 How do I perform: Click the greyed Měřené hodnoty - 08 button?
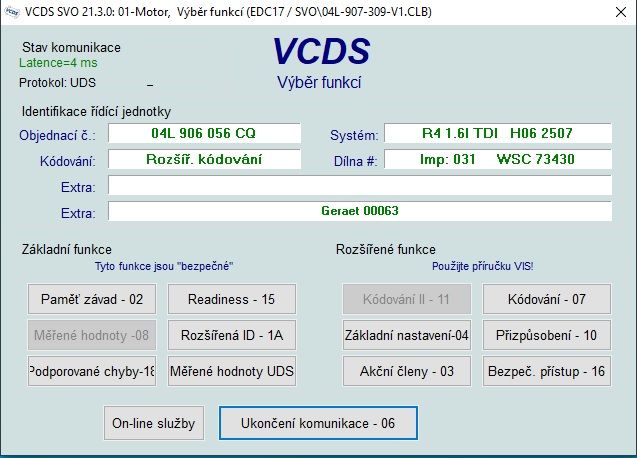pos(92,335)
